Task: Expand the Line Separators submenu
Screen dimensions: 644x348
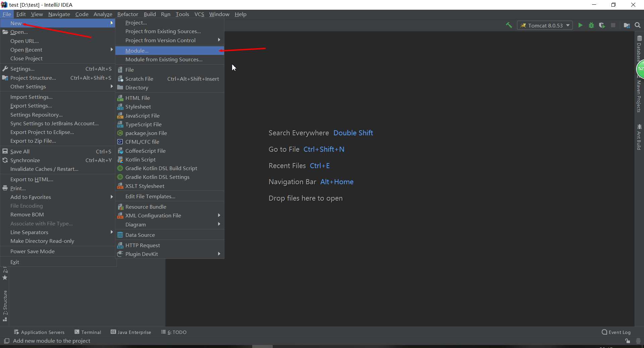Action: pos(58,232)
